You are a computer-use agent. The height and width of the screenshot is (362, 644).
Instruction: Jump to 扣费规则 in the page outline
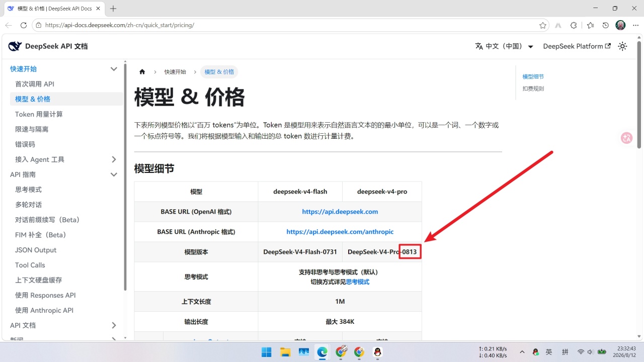[533, 88]
